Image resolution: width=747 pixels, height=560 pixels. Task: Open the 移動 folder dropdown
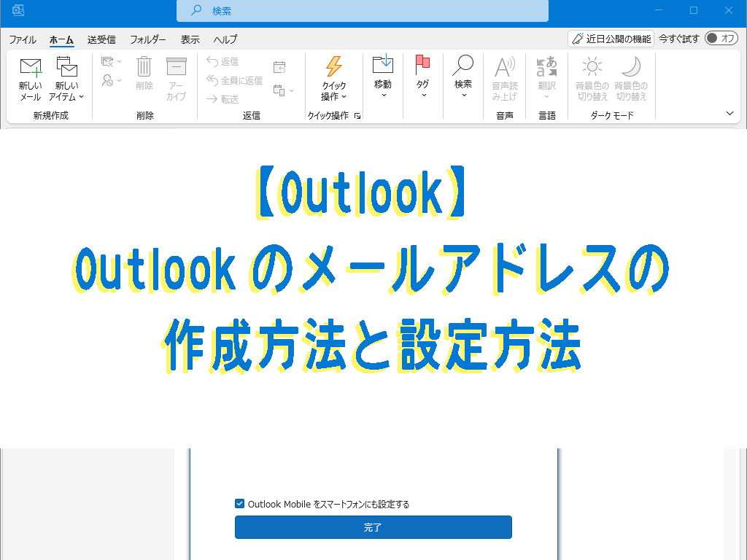(x=382, y=77)
